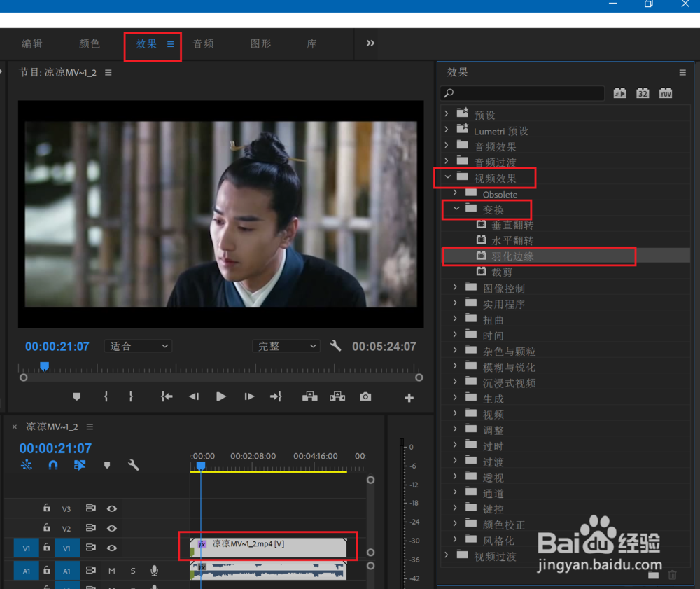Open the 效果 workspace tab

146,43
